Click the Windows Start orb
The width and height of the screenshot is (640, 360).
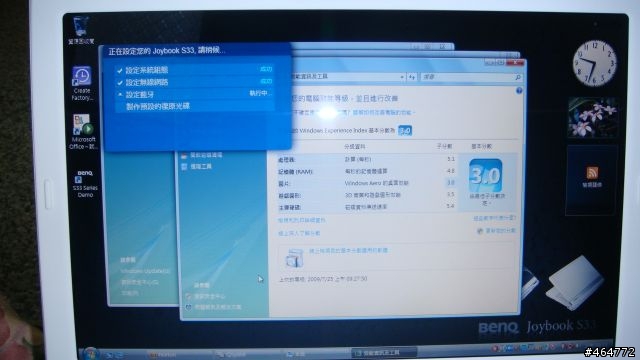[90, 353]
